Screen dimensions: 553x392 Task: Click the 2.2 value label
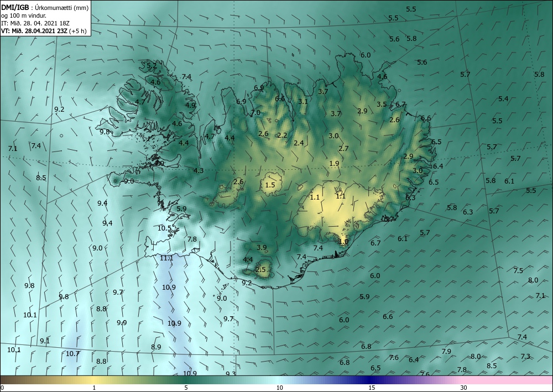point(282,135)
